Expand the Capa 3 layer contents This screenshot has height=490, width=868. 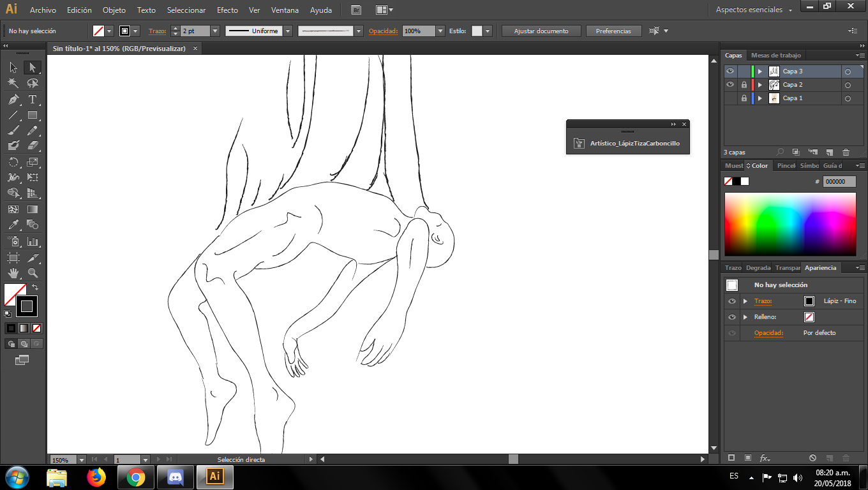(759, 71)
